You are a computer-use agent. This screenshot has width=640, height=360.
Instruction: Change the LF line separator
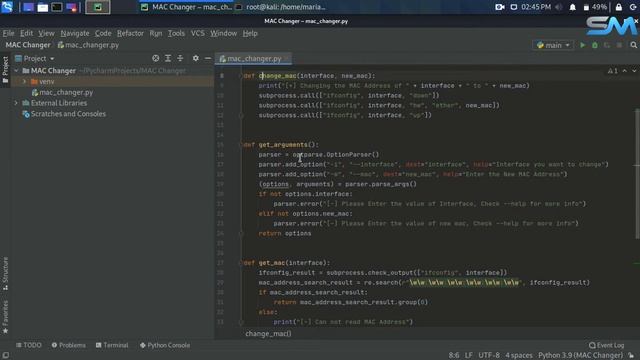(x=469, y=356)
